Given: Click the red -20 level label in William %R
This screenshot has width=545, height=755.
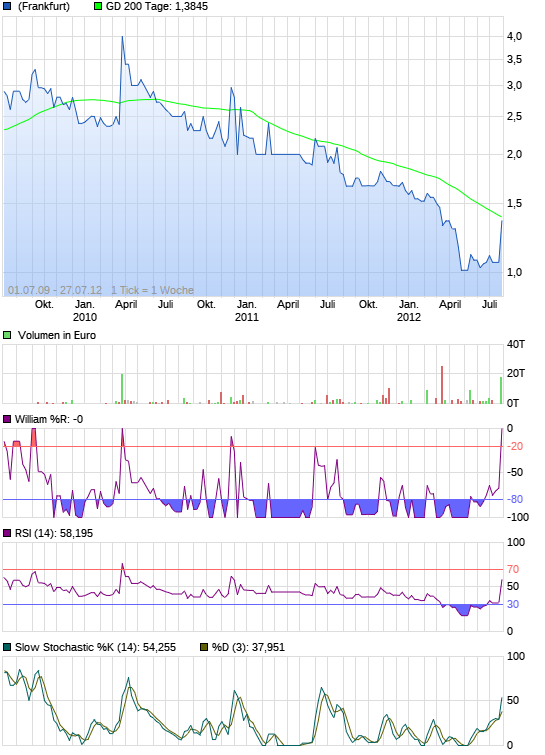Looking at the screenshot, I should pos(515,446).
